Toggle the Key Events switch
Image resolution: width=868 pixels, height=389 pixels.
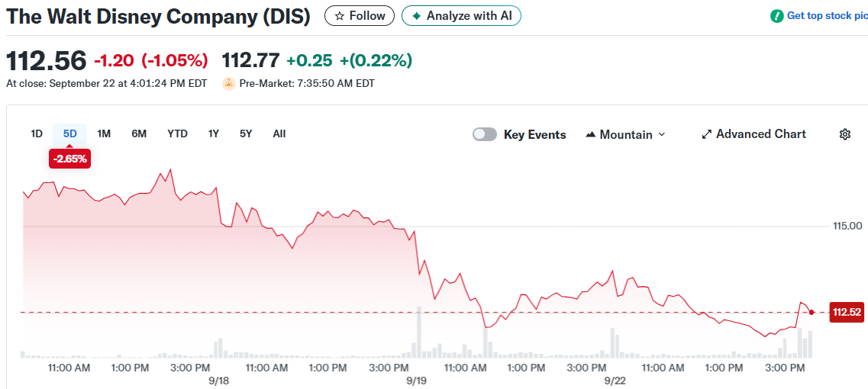(484, 134)
